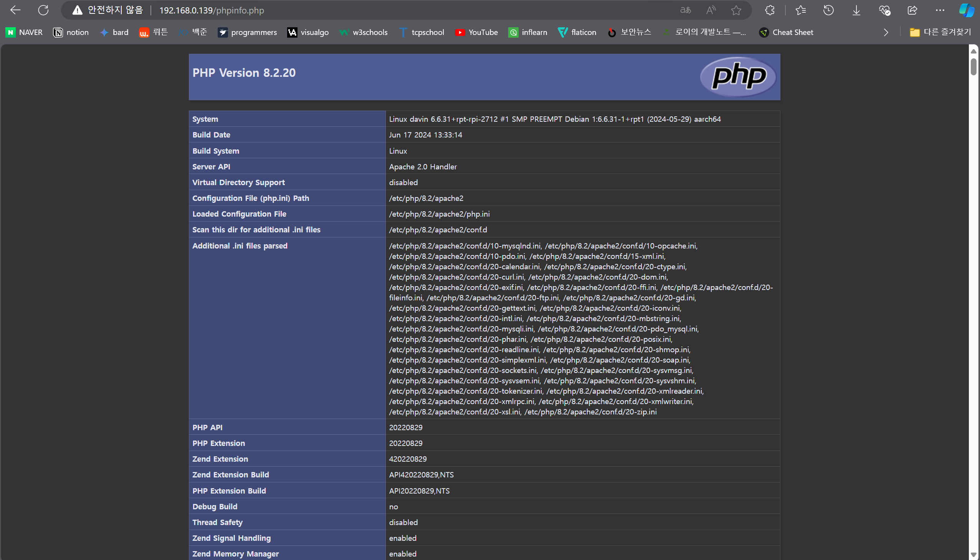Activate the read aloud icon
Viewport: 980px width, 560px height.
pos(711,10)
